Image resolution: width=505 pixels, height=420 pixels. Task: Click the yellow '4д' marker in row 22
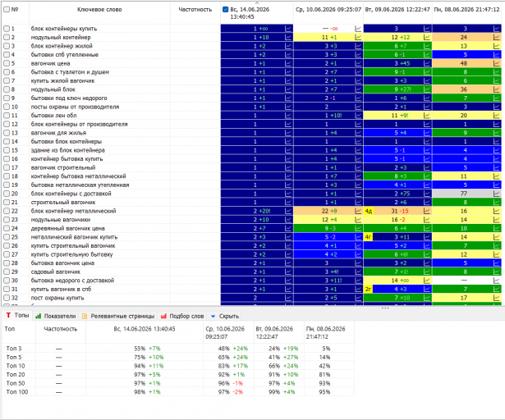coord(369,211)
